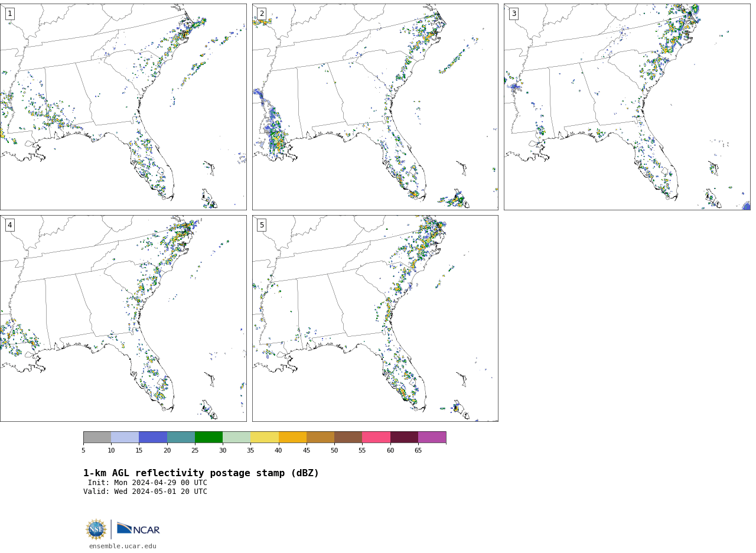Click the light blue 10-15 dBZ swatch
The width and height of the screenshot is (756, 553).
(x=125, y=437)
